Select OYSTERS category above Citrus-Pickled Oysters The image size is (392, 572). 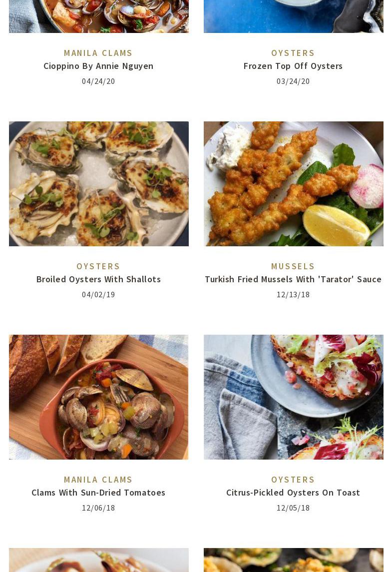(x=293, y=480)
